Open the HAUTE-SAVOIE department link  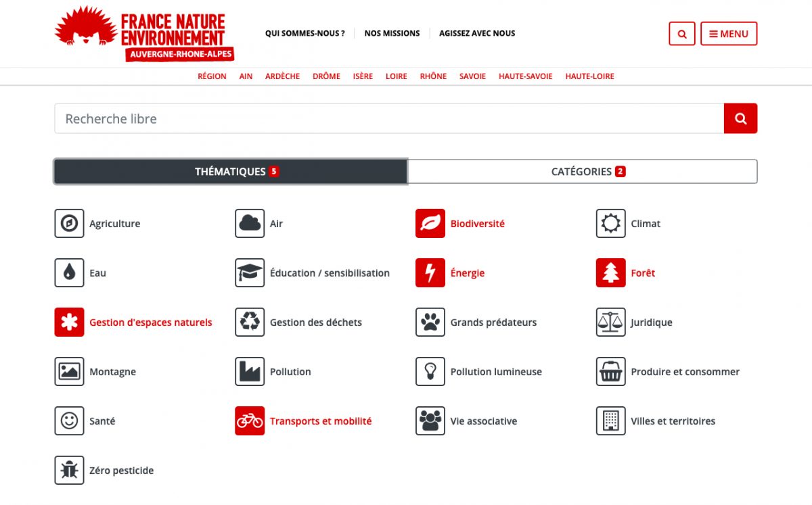point(525,76)
